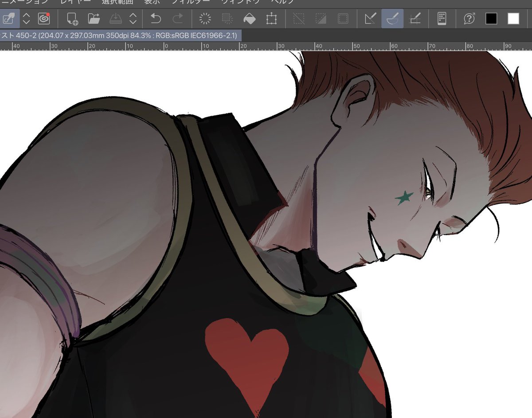
Task: Click the highlighted tool icon at the start of the command bar
Action: 9,19
